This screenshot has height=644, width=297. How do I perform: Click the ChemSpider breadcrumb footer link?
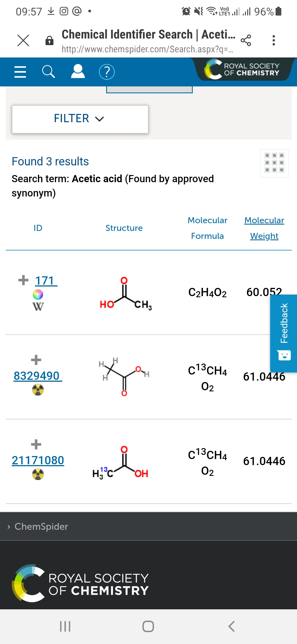tap(41, 526)
